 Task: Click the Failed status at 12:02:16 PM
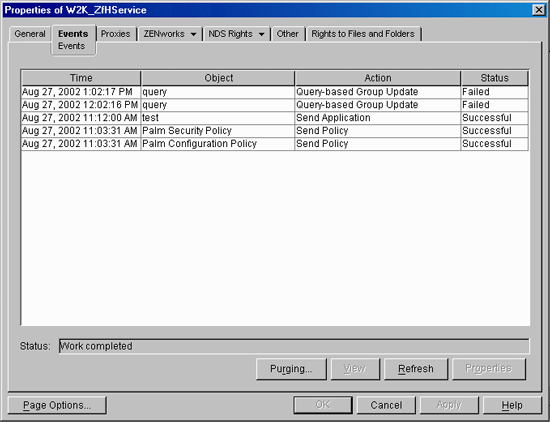[495, 105]
